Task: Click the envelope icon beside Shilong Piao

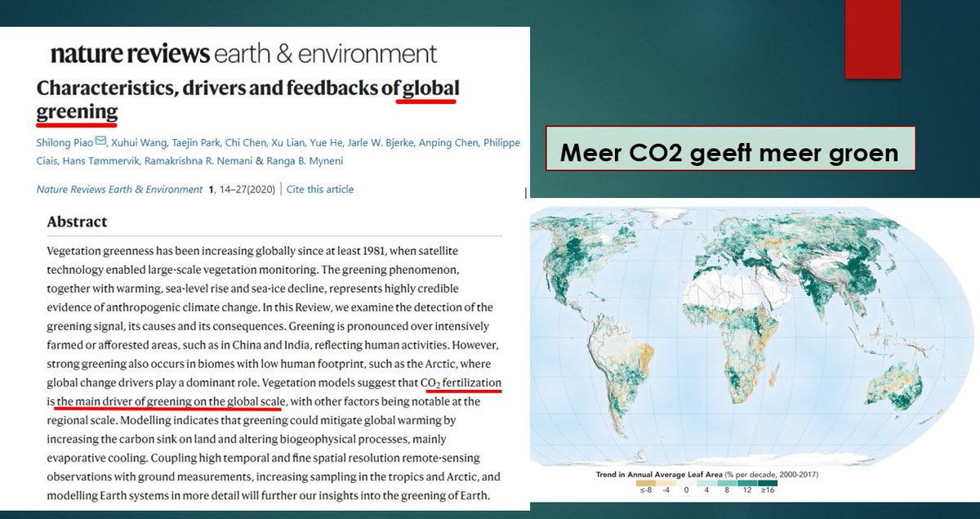Action: pos(101,141)
